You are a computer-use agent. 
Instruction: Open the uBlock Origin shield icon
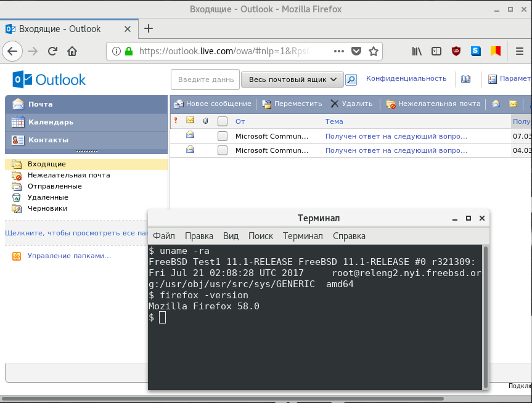coord(456,51)
